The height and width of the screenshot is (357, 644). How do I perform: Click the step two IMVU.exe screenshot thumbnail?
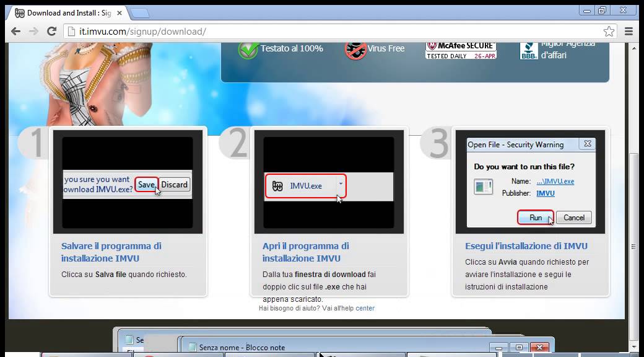point(329,182)
